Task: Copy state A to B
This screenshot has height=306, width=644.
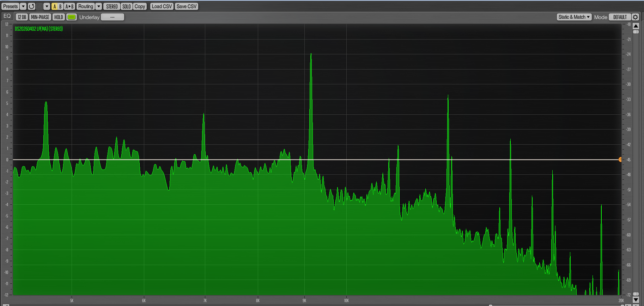Action: coord(69,6)
